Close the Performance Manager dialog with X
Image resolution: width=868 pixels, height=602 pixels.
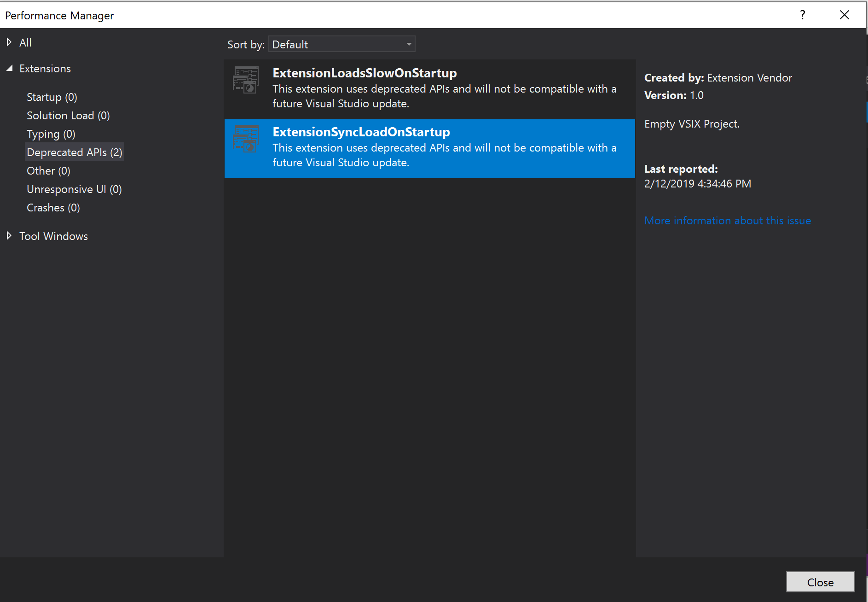pos(844,15)
